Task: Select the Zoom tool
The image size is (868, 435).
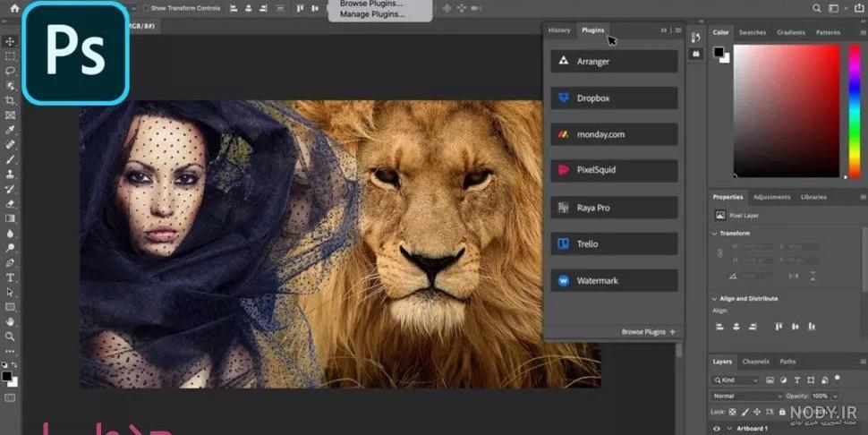Action: click(x=10, y=336)
